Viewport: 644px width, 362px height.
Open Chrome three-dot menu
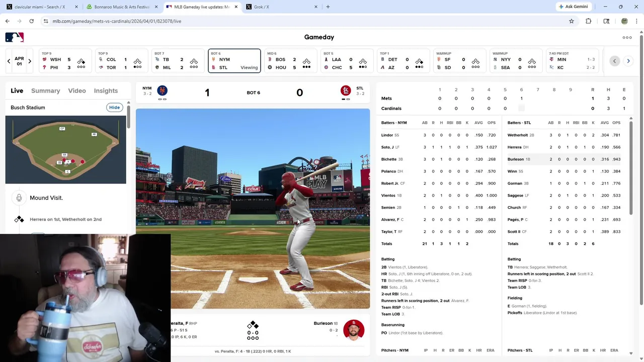[x=637, y=21]
